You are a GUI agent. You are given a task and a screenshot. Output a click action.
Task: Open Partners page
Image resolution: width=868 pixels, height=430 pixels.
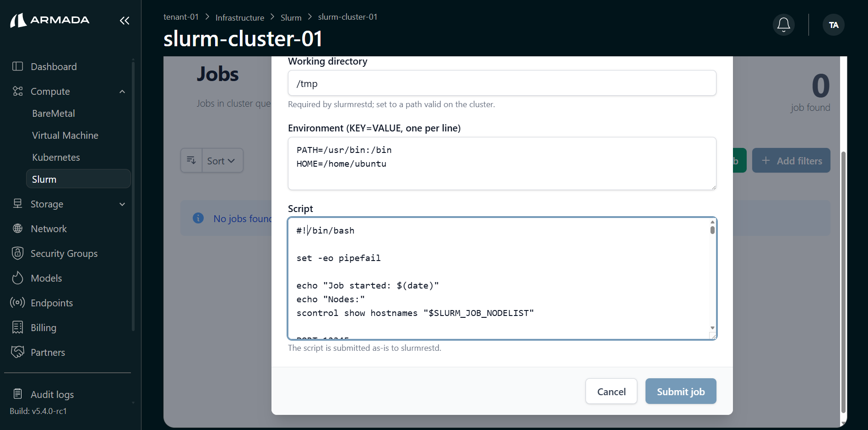[x=48, y=353]
